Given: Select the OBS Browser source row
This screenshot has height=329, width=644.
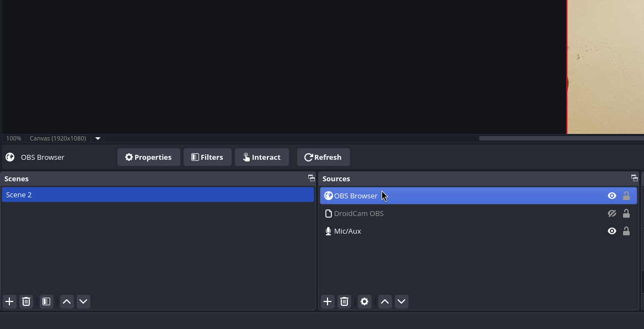Looking at the screenshot, I should point(479,196).
